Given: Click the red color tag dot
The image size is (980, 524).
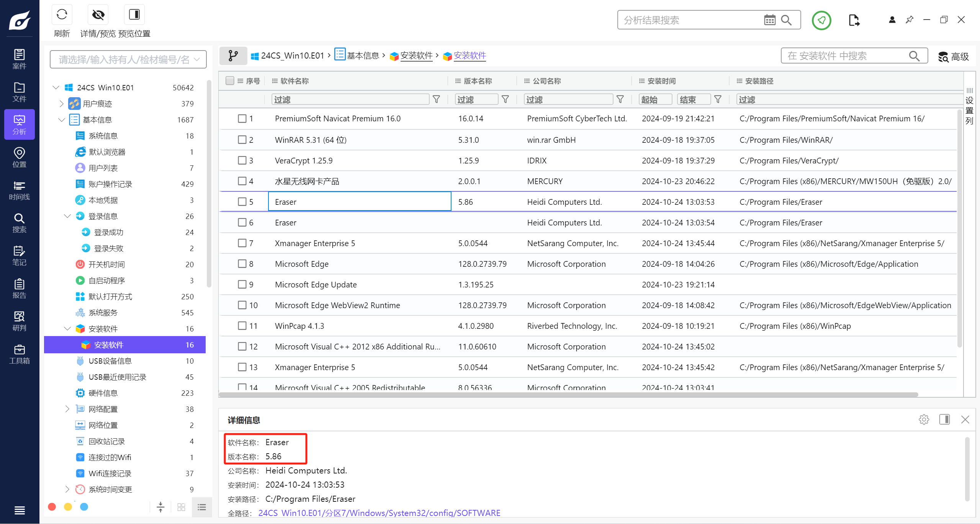Looking at the screenshot, I should click(52, 507).
